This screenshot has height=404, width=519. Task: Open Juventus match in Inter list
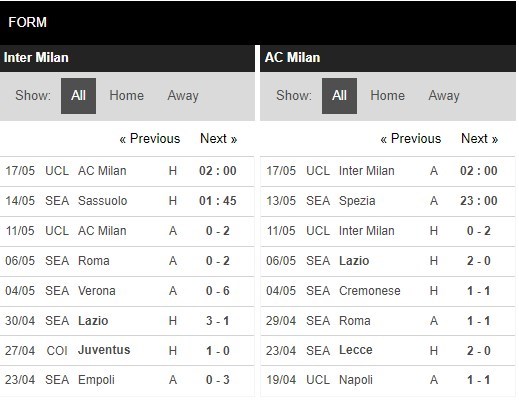pyautogui.click(x=127, y=350)
